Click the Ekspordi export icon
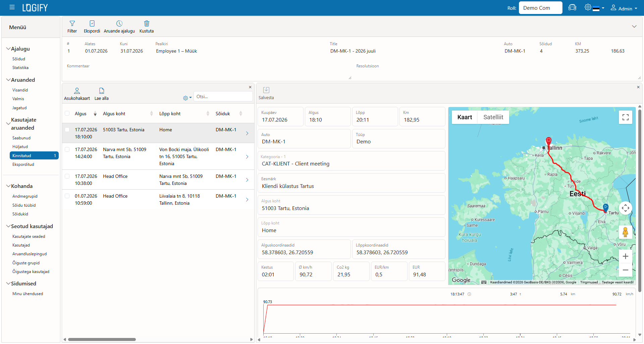 (92, 26)
